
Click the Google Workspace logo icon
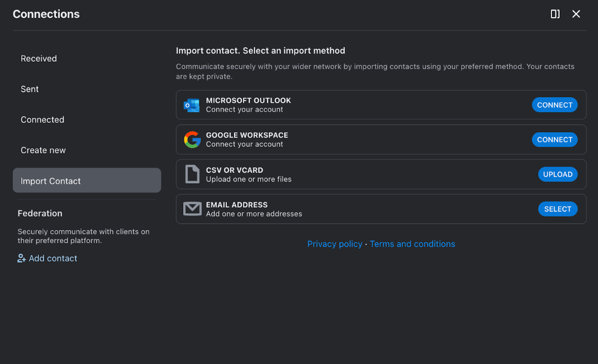coord(192,140)
